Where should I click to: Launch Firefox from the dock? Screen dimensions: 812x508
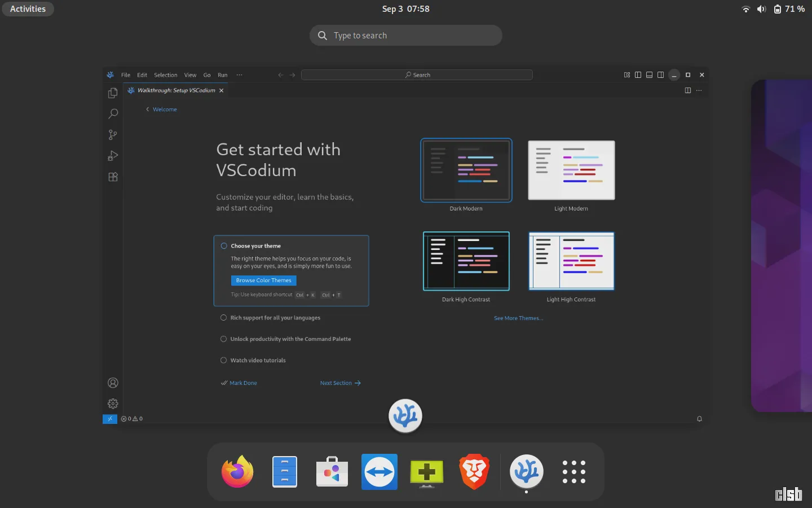pyautogui.click(x=237, y=471)
